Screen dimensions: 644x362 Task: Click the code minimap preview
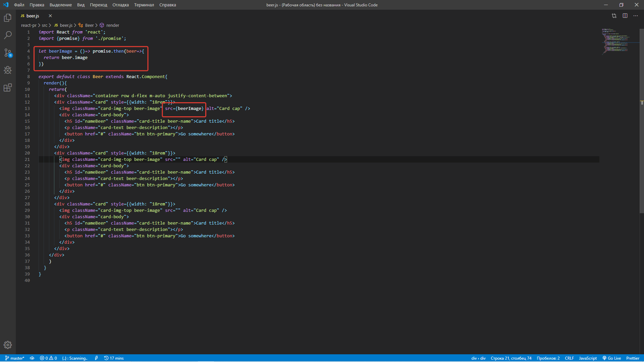[615, 41]
